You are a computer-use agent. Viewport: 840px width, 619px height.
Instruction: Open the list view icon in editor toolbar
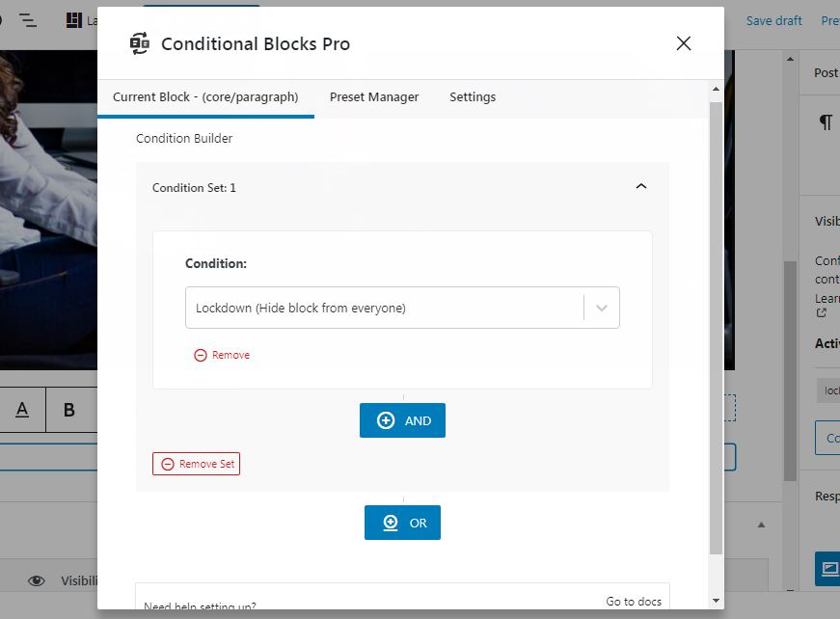click(x=28, y=20)
